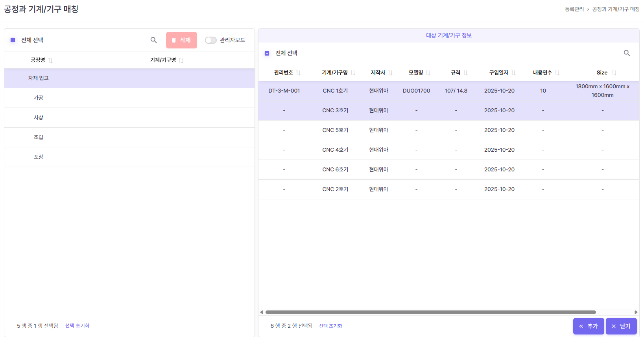The image size is (644, 340).
Task: Sort by 공정명 column sort icon
Action: click(50, 60)
